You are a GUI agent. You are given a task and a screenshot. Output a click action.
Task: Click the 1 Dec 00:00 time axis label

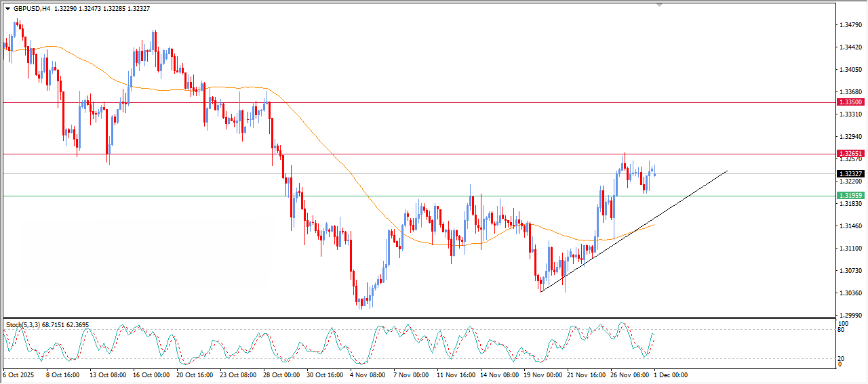click(x=671, y=375)
